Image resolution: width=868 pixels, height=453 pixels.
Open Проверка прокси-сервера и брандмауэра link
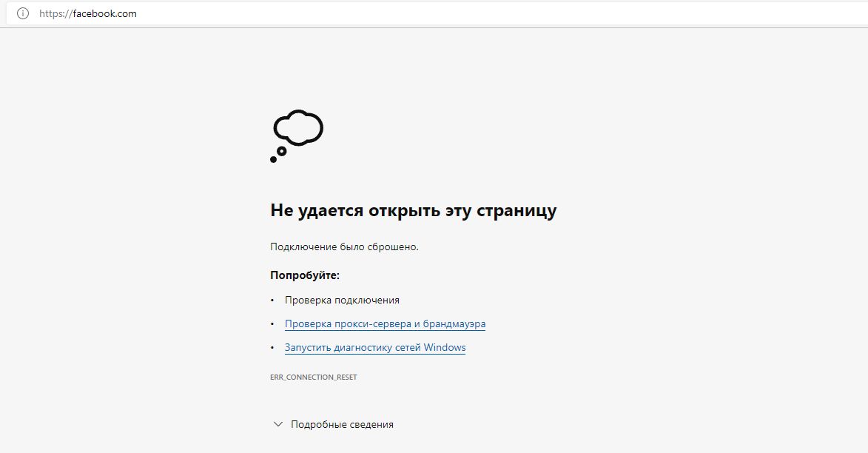[385, 323]
